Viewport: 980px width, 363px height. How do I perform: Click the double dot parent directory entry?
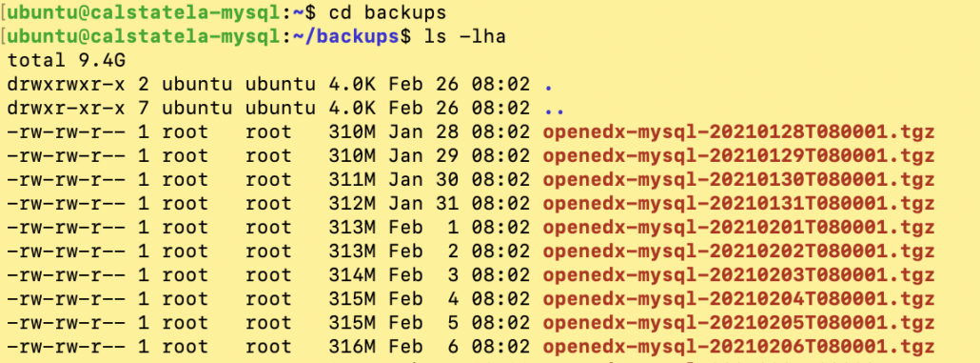(x=554, y=109)
